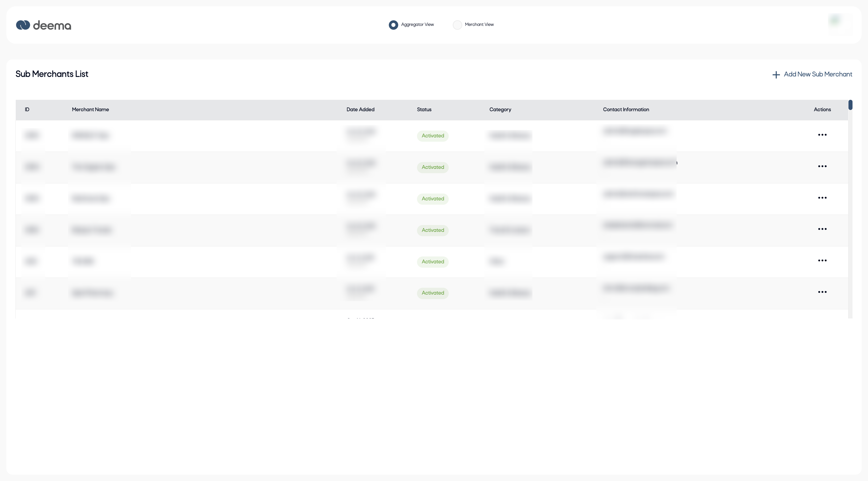Click the ID column header
868x481 pixels.
[x=27, y=109]
